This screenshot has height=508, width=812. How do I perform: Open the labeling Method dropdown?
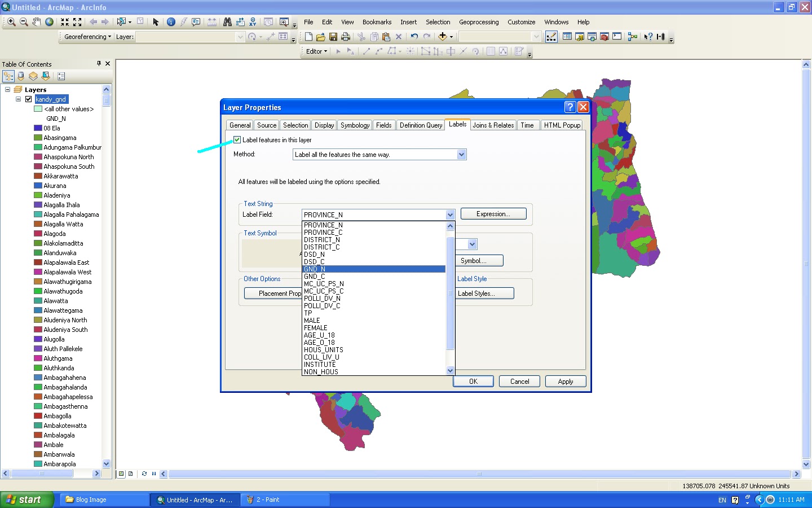[461, 154]
